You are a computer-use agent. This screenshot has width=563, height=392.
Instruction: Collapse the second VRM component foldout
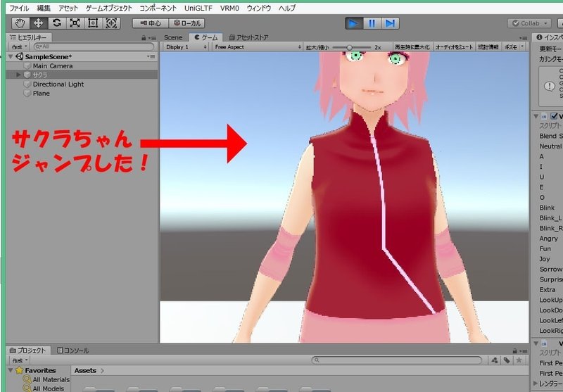click(x=536, y=343)
